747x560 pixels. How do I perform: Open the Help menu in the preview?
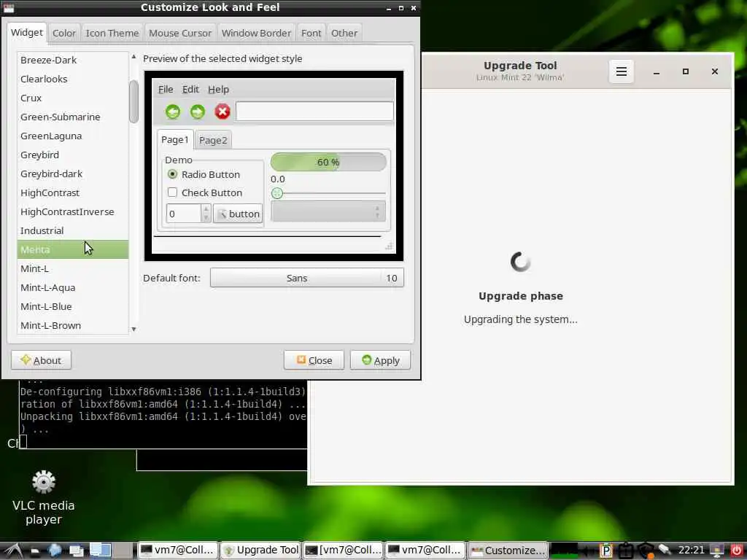(x=219, y=90)
